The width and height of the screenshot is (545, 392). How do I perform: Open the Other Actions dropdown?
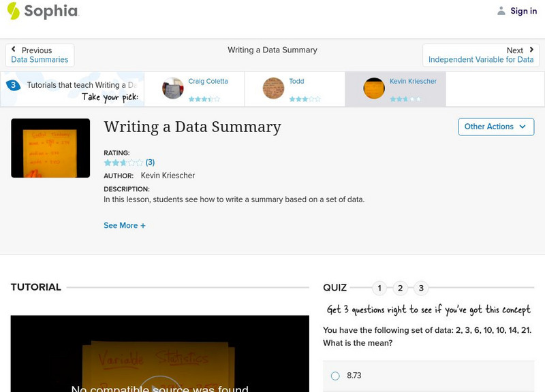(x=495, y=127)
